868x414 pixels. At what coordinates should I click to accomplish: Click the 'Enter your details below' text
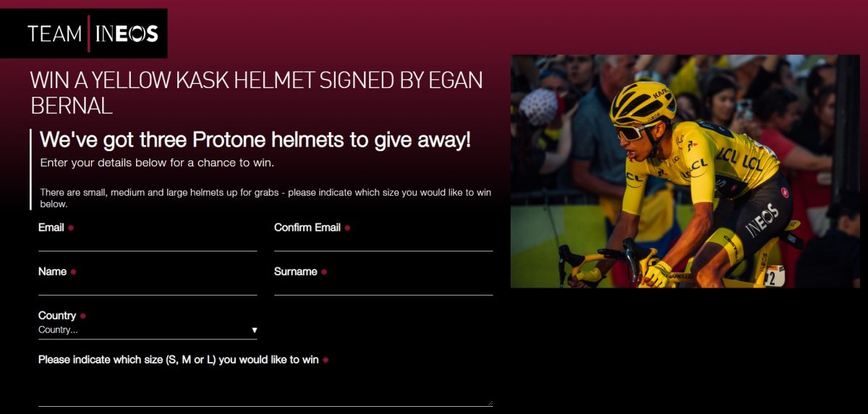[x=157, y=163]
